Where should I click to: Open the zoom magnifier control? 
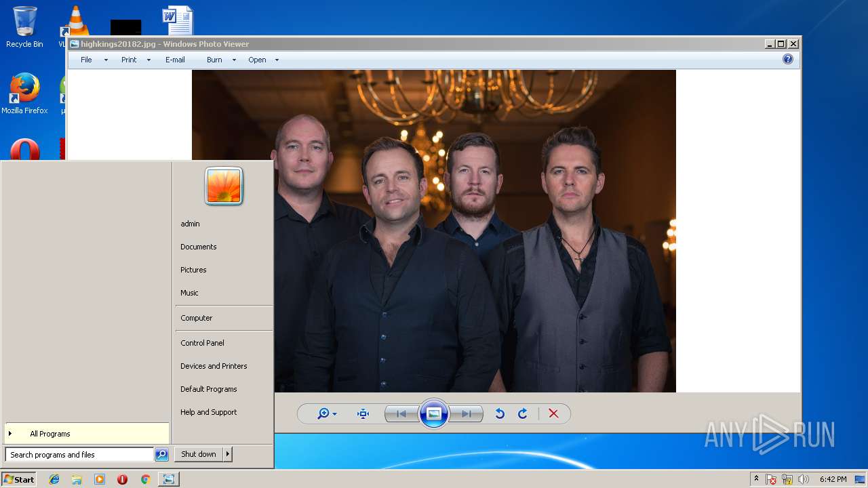click(323, 413)
